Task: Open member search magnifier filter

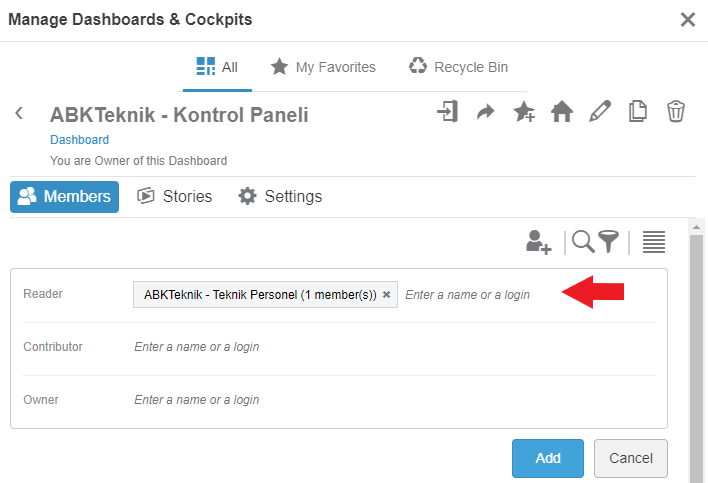Action: pyautogui.click(x=595, y=241)
